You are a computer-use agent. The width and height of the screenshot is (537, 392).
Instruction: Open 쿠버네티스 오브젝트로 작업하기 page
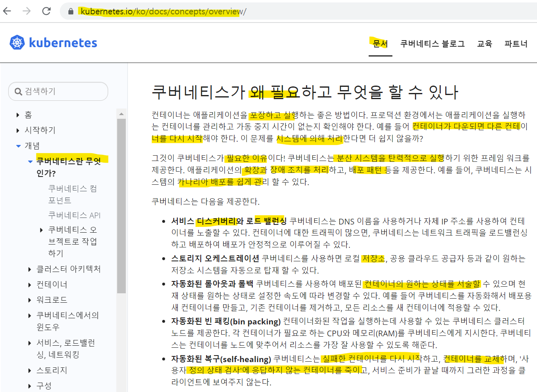73,241
